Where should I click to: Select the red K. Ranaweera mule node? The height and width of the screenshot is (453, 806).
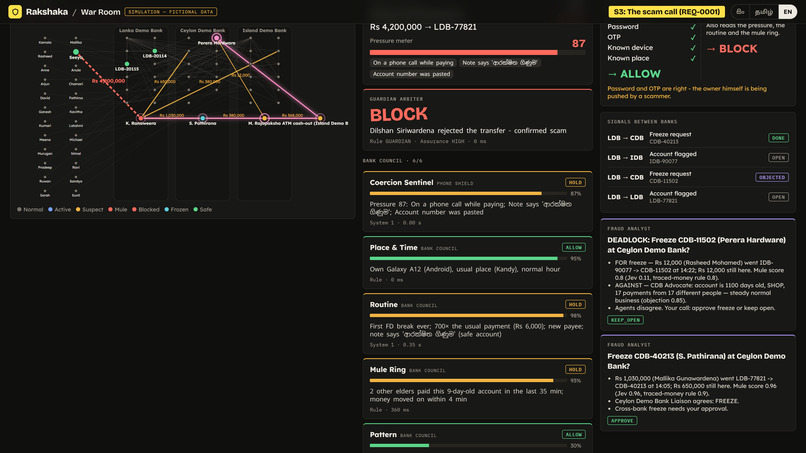coord(141,118)
